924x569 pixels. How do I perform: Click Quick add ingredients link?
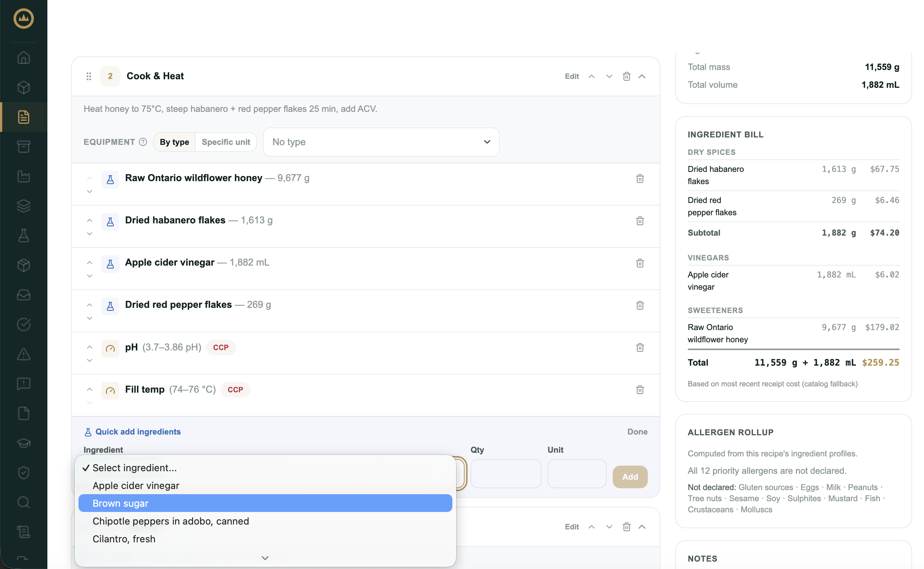pyautogui.click(x=133, y=432)
